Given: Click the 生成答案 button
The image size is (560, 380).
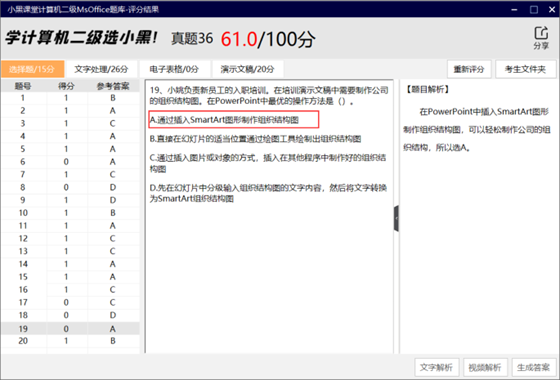Looking at the screenshot, I should pyautogui.click(x=534, y=368).
